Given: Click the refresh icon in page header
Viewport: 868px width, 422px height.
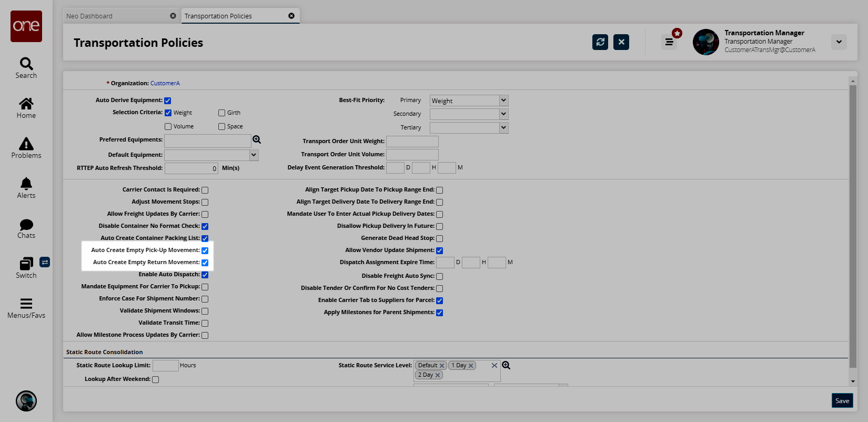Looking at the screenshot, I should [x=600, y=42].
